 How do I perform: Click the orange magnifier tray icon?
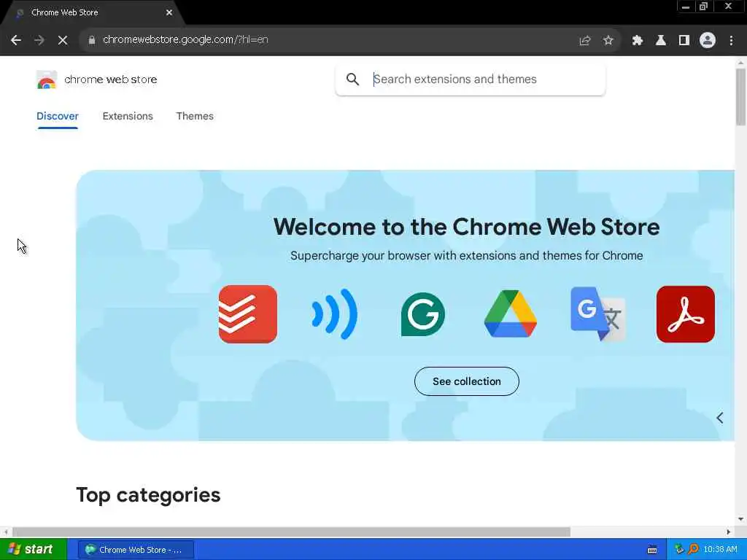click(693, 550)
